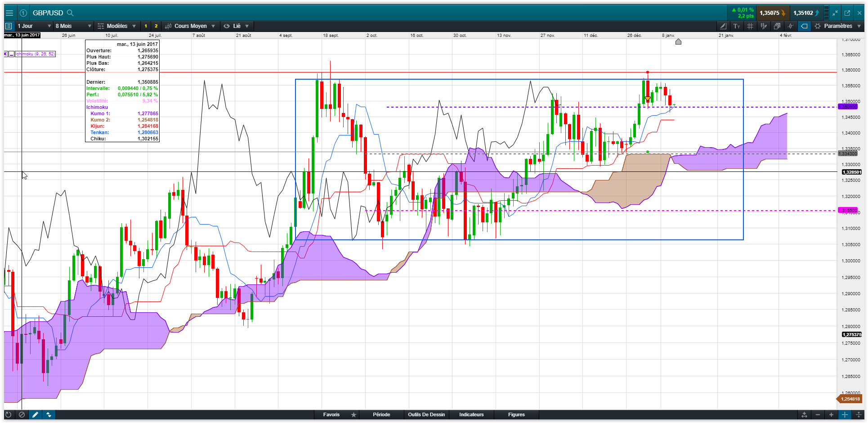Viewport: 868px width, 423px height.
Task: Open the Période tab
Action: 381,415
